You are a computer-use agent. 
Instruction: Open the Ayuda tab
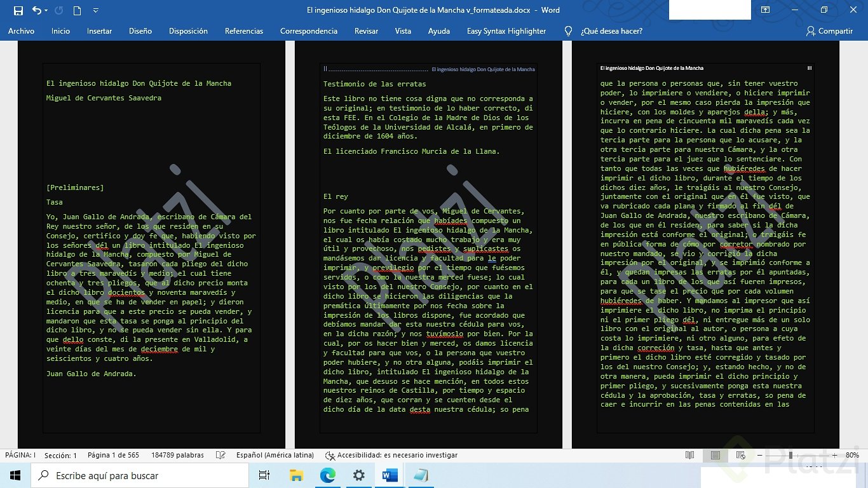point(439,31)
